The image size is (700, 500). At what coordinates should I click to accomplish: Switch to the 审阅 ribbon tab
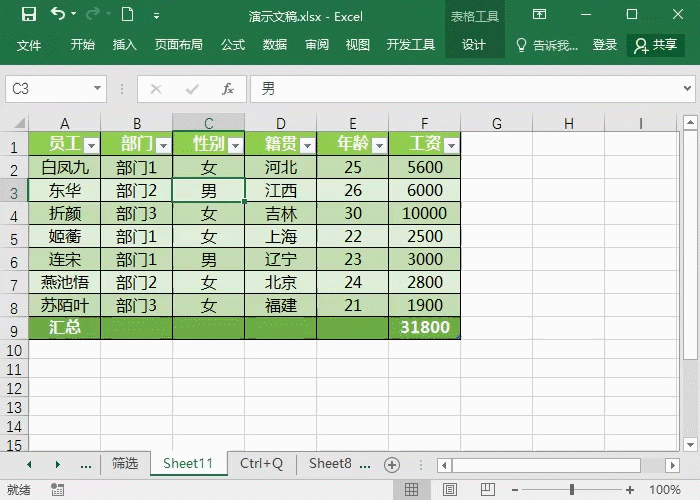[317, 45]
